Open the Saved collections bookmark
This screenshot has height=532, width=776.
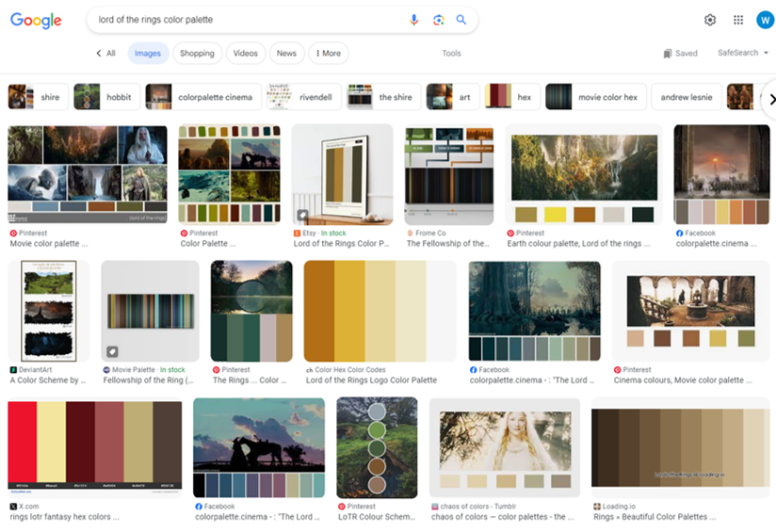(680, 54)
